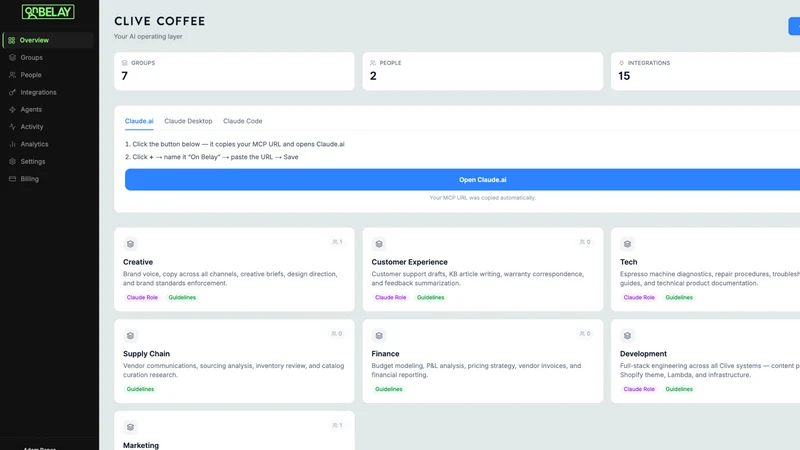Open the Tech group title
Screen dimensions: 800x450
(x=628, y=262)
